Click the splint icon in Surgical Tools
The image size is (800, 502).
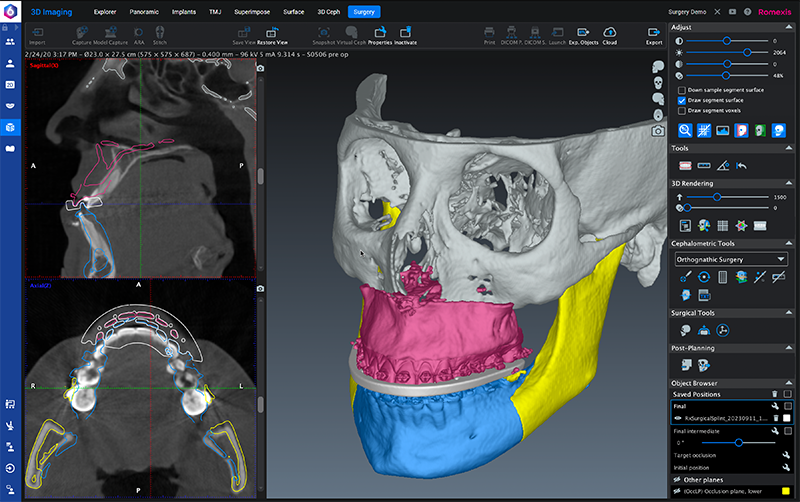point(704,331)
